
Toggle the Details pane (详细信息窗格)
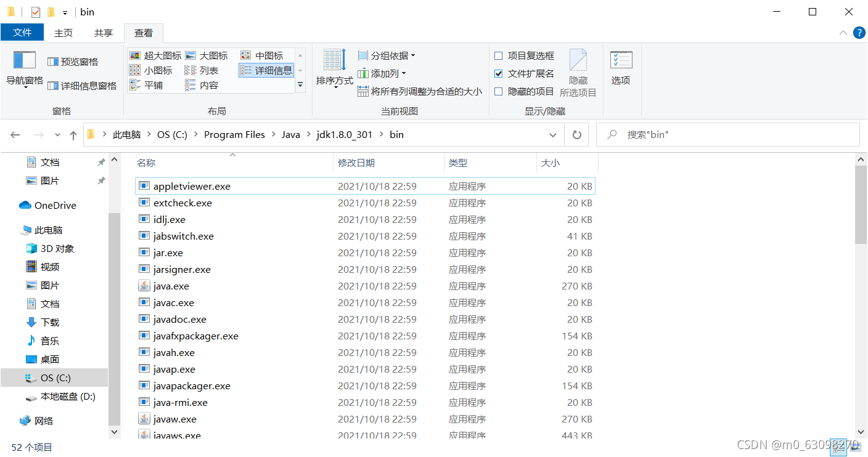coord(82,86)
